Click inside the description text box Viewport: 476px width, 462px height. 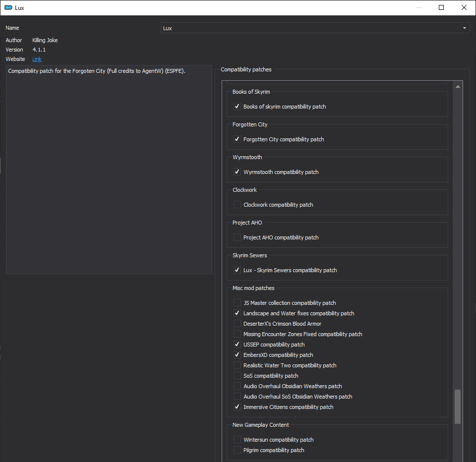pyautogui.click(x=109, y=170)
